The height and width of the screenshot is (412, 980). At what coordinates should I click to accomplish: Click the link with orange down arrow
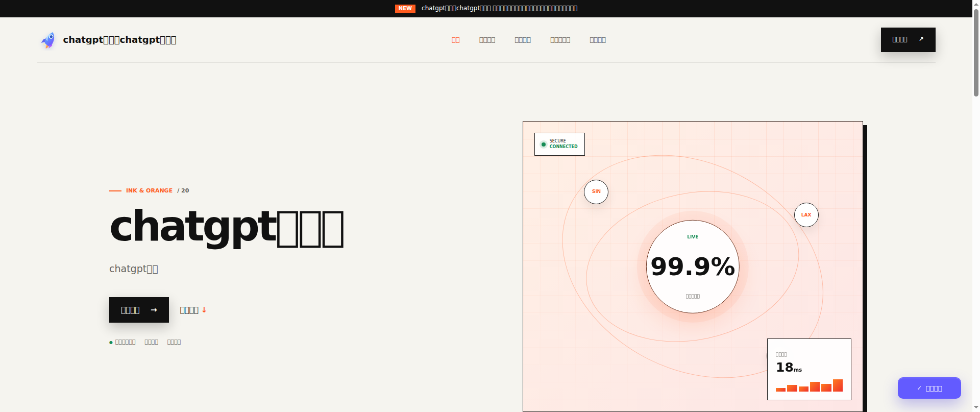tap(193, 310)
